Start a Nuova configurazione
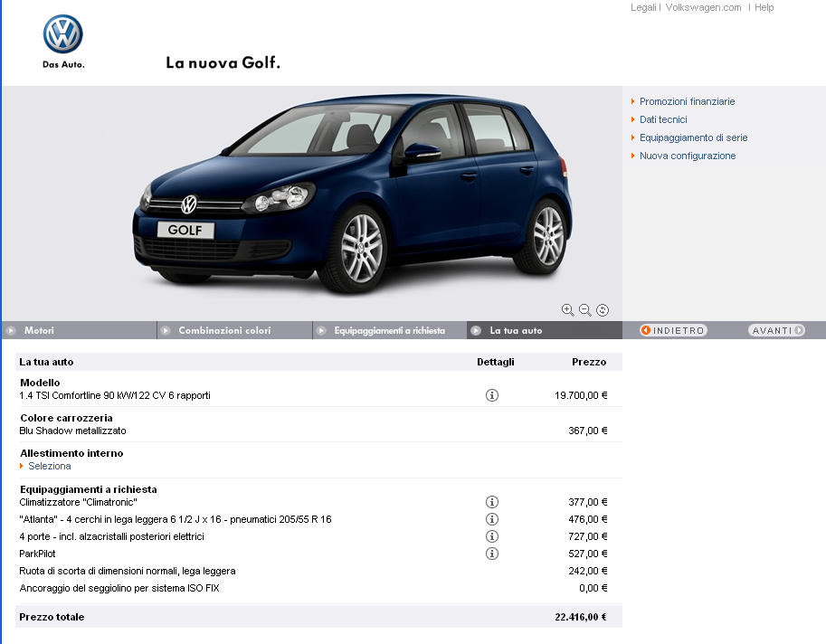 (x=688, y=156)
